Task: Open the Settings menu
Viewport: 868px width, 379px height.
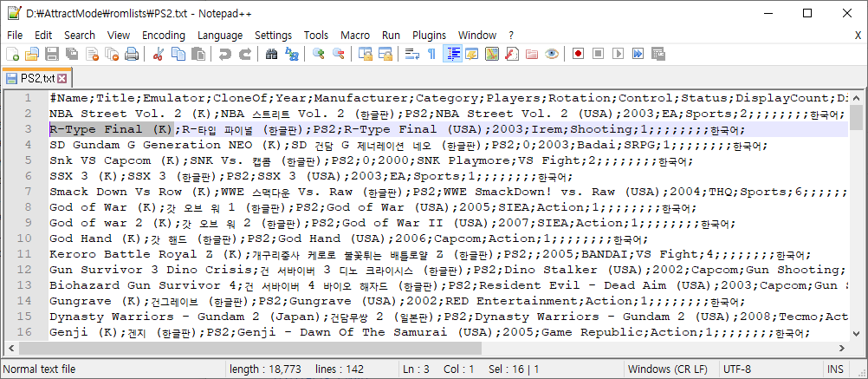Action: tap(274, 35)
